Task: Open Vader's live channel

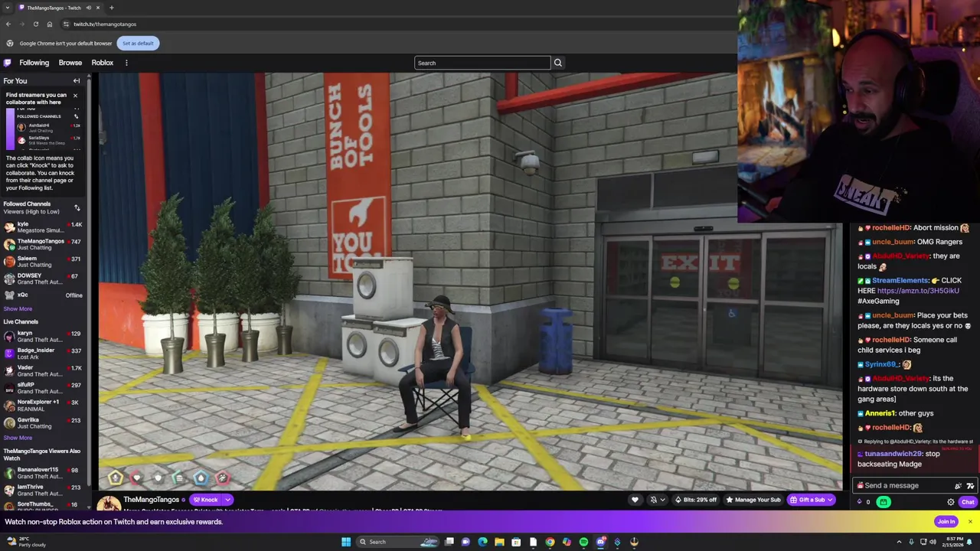Action: pyautogui.click(x=43, y=371)
